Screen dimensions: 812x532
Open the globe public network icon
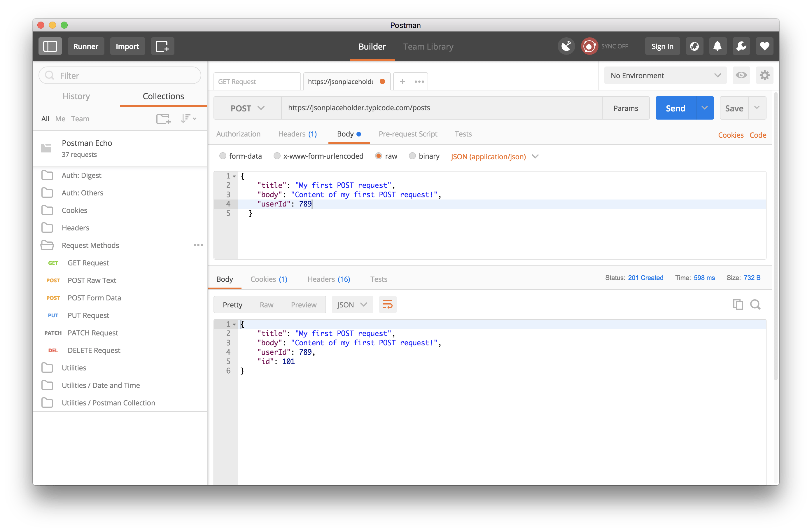click(x=694, y=46)
